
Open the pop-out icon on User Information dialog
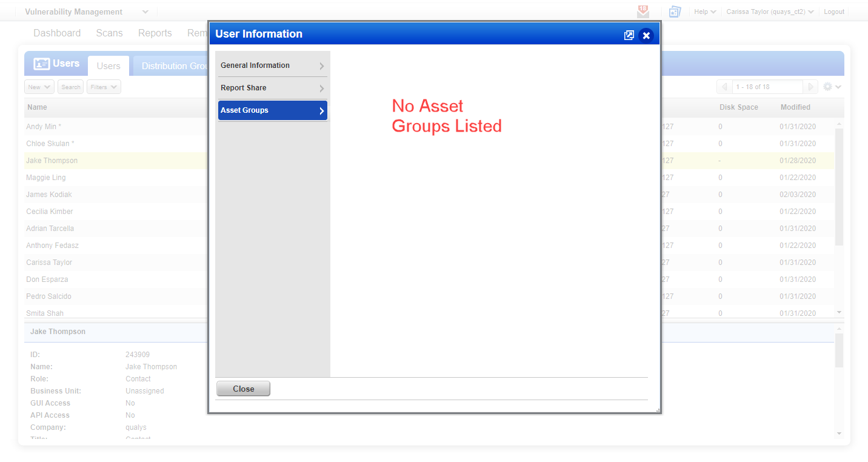(629, 35)
